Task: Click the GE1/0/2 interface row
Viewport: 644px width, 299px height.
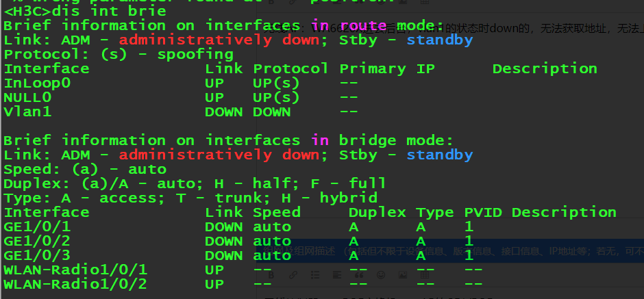Action: 37,241
